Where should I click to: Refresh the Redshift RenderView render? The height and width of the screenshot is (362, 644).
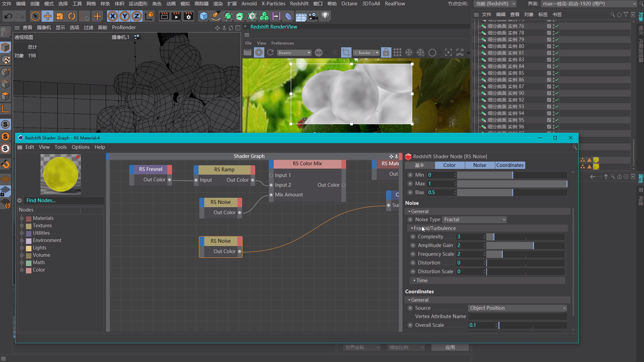point(270,53)
